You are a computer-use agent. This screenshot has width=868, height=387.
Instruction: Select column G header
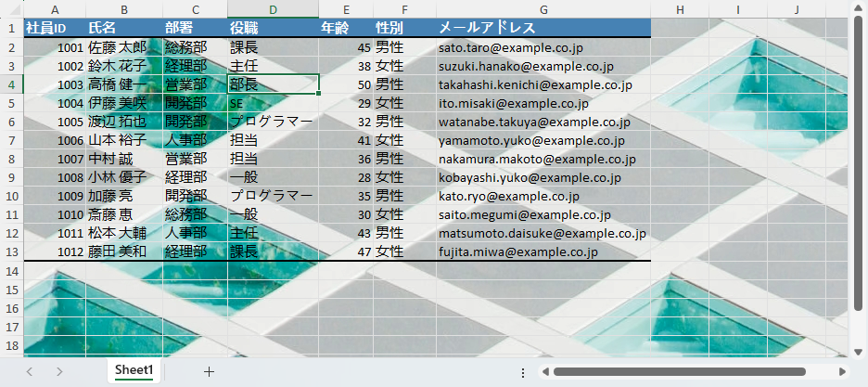tap(543, 9)
